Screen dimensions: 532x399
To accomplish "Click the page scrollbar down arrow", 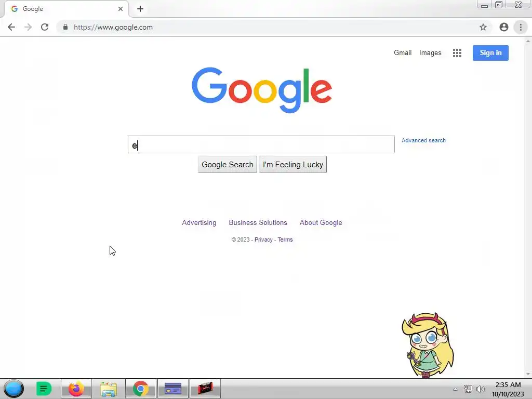I will pyautogui.click(x=528, y=374).
